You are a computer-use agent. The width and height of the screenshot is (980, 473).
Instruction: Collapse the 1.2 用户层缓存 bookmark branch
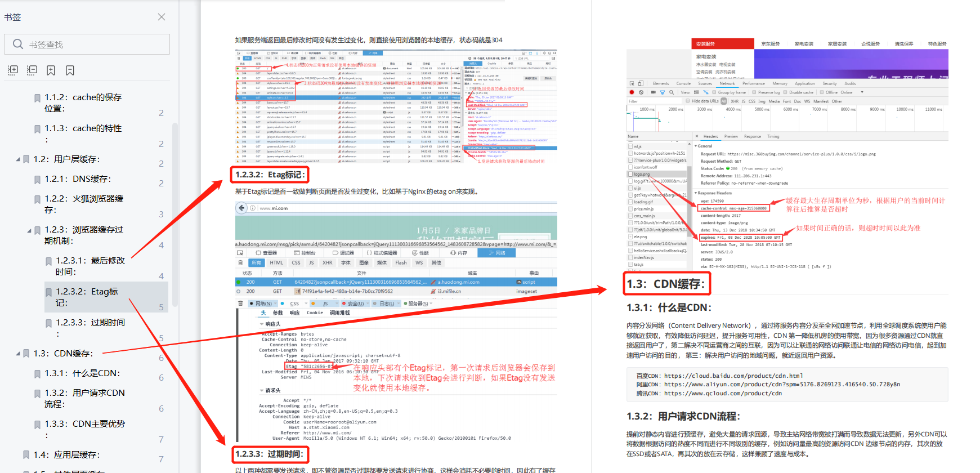[18, 159]
